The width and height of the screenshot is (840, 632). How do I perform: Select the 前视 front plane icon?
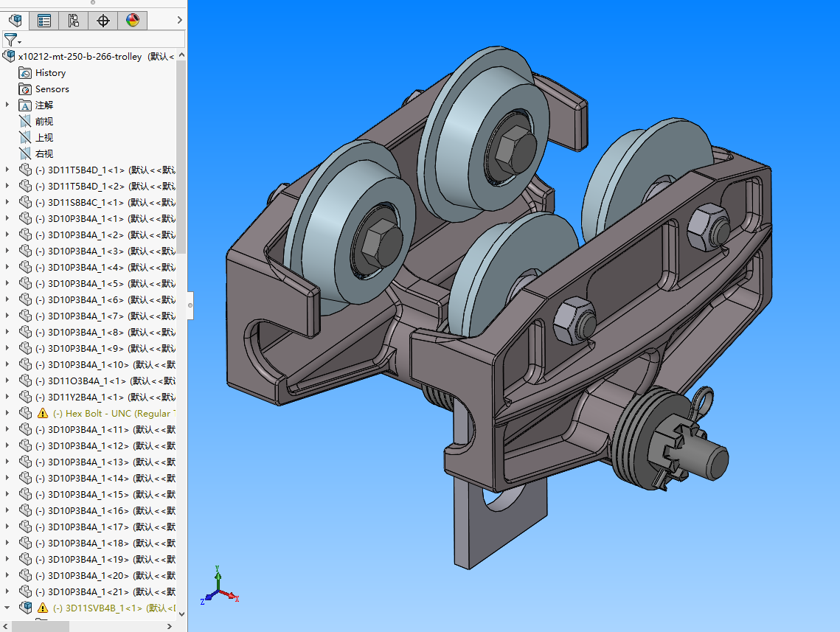24,122
